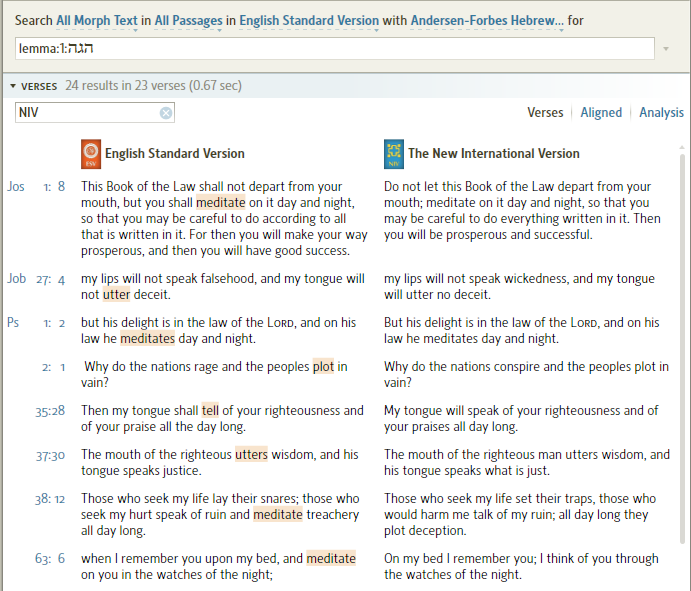This screenshot has height=591, width=691.
Task: Click 'plot deception' in NIV Psalm 38:12
Action: click(x=424, y=531)
